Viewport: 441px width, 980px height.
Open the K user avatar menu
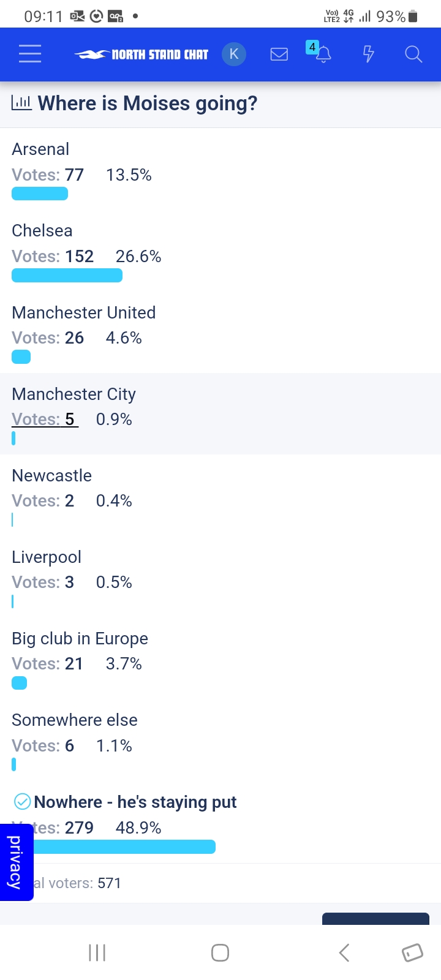click(x=234, y=54)
